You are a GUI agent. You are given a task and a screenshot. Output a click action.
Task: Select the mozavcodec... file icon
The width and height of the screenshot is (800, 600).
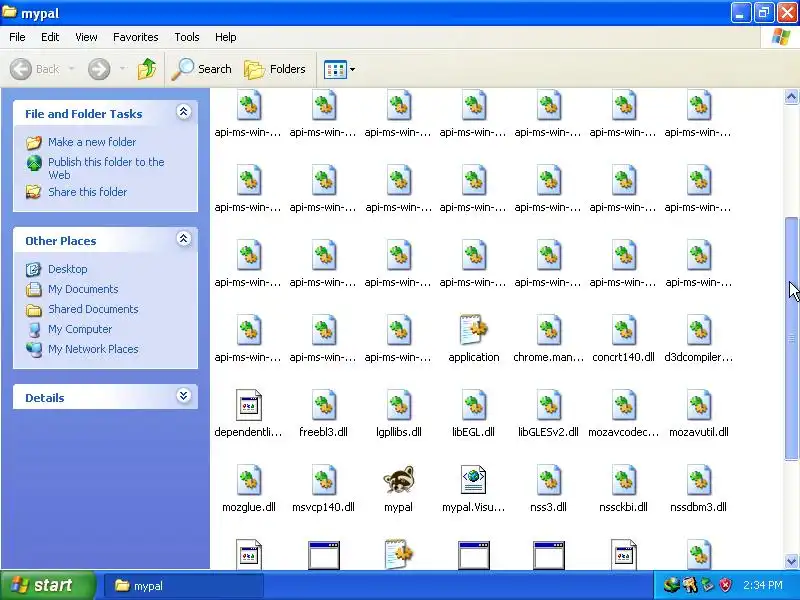tap(623, 405)
